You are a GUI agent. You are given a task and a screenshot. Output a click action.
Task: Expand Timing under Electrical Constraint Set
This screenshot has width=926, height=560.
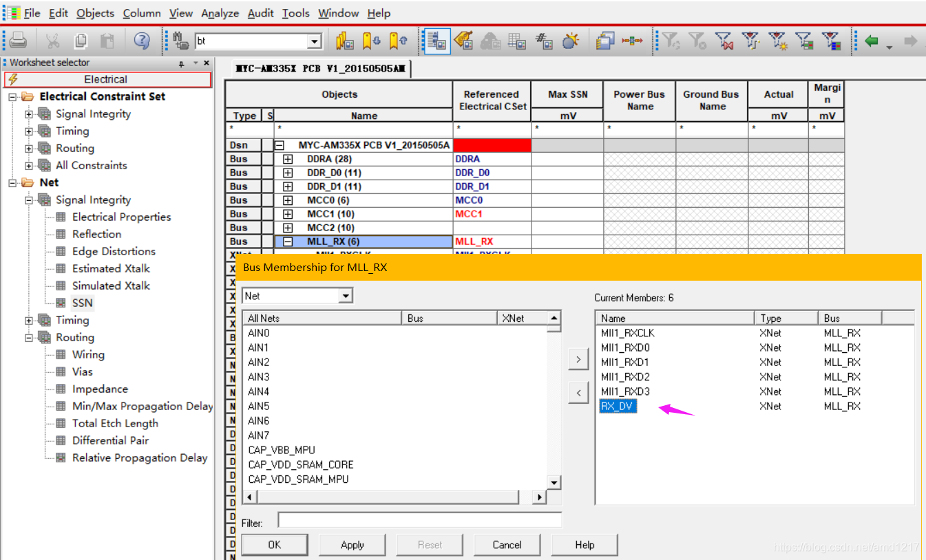coord(29,131)
